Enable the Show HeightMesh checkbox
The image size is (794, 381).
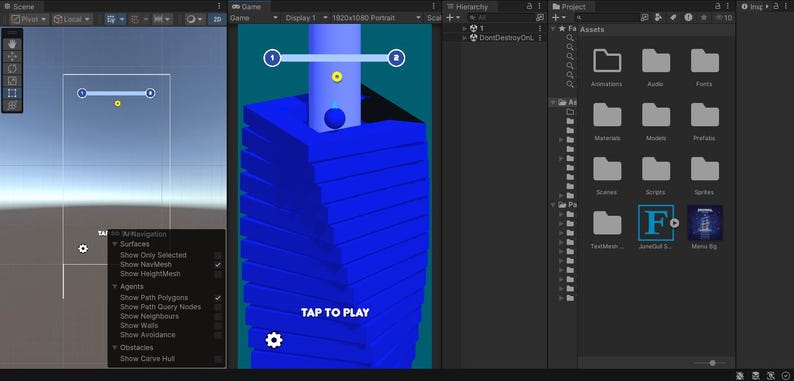[218, 274]
